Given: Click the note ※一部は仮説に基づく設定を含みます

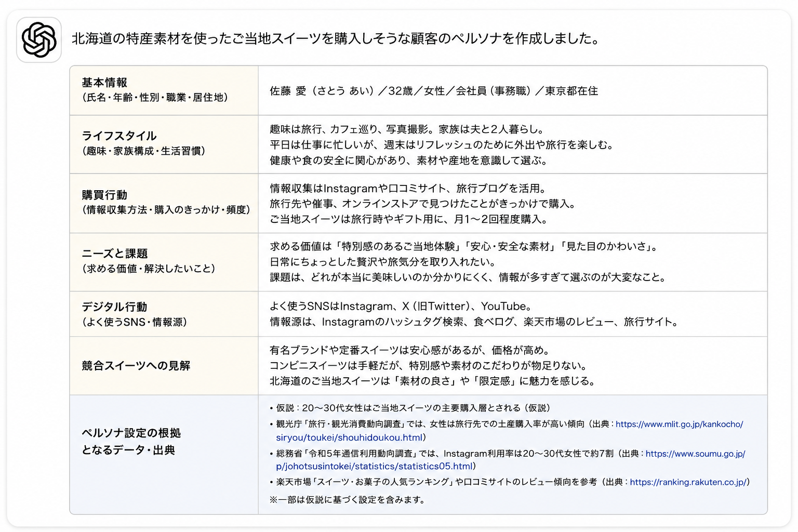Looking at the screenshot, I should pos(348,500).
